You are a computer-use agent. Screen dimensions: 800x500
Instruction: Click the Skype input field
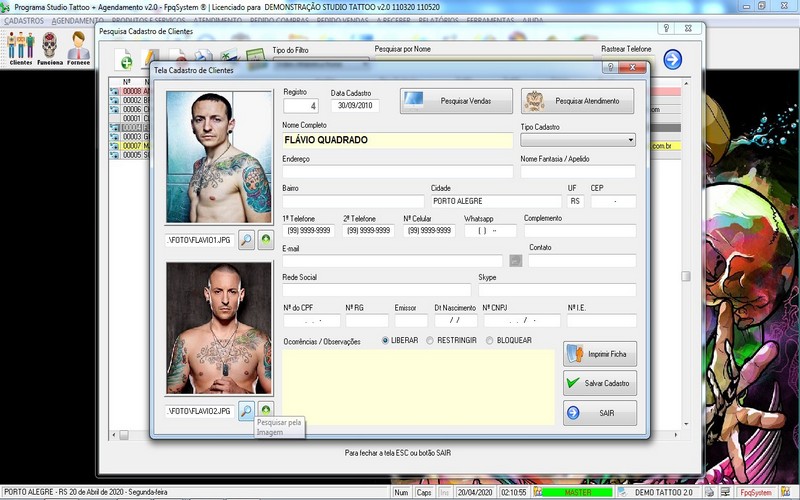(557, 290)
